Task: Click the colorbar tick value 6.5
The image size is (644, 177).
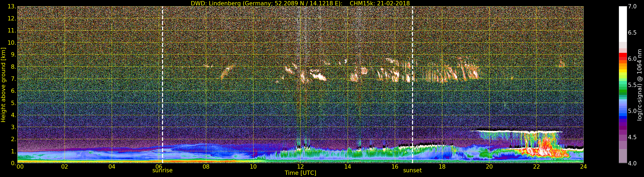Action: tap(632, 33)
